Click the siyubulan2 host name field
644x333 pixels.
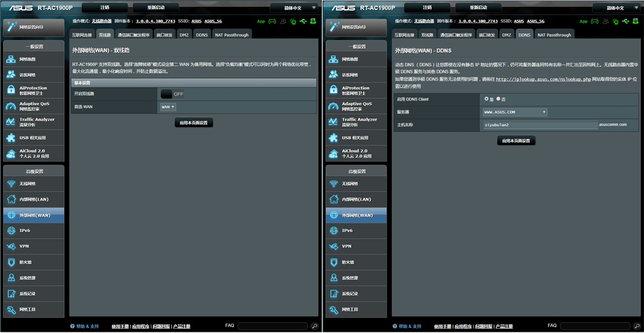click(540, 125)
